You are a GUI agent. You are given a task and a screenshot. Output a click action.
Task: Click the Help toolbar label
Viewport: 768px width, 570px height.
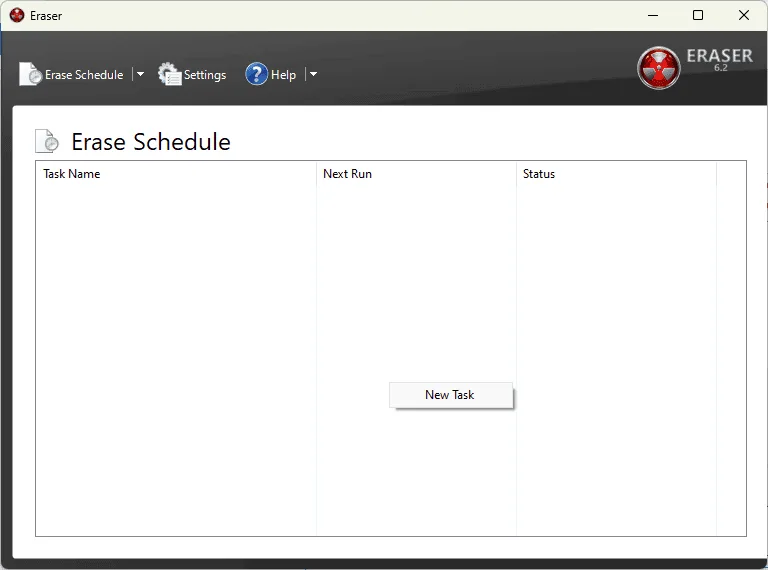coord(284,75)
